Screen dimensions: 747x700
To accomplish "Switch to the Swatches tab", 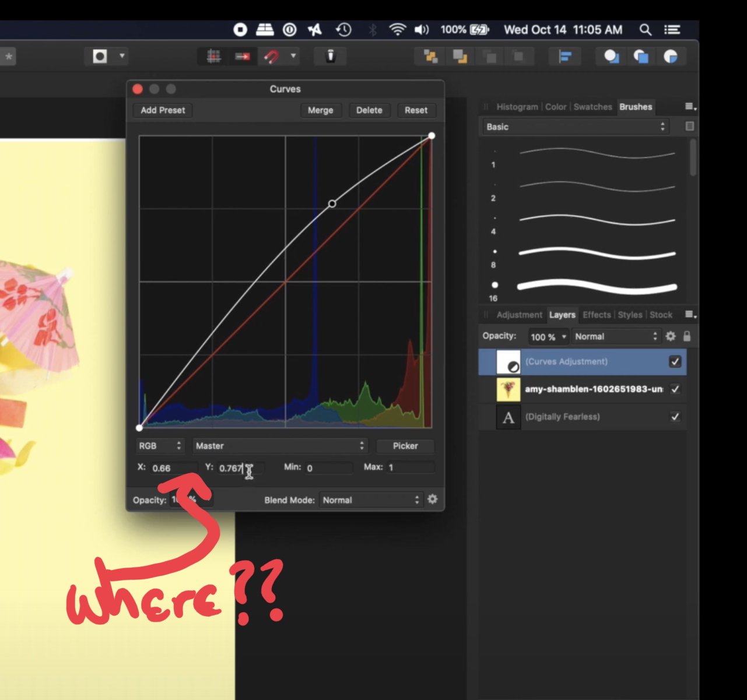I will coord(592,107).
